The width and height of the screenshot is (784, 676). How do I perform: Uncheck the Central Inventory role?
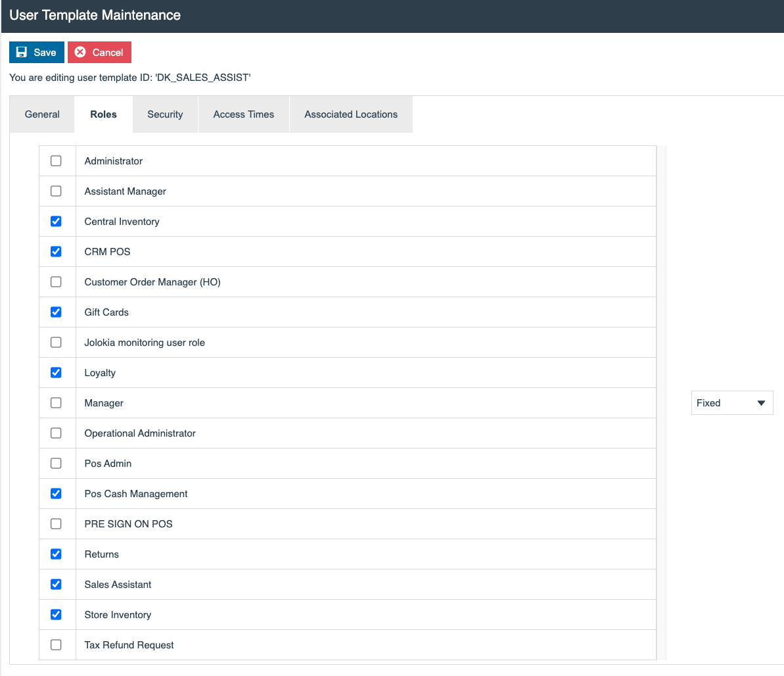pos(56,221)
